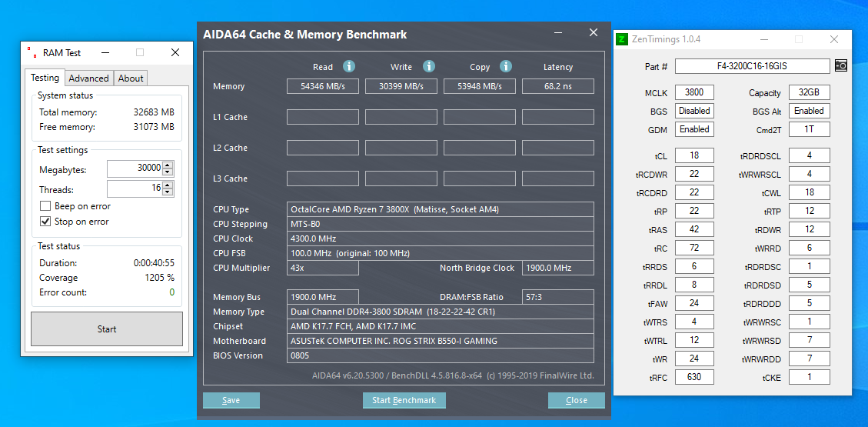Decrease Threads with the down arrow
Image resolution: width=868 pixels, height=427 pixels.
[x=168, y=192]
